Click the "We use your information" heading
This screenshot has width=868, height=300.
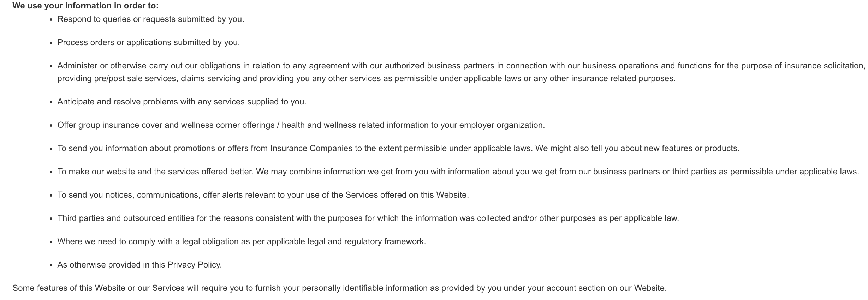coord(85,6)
